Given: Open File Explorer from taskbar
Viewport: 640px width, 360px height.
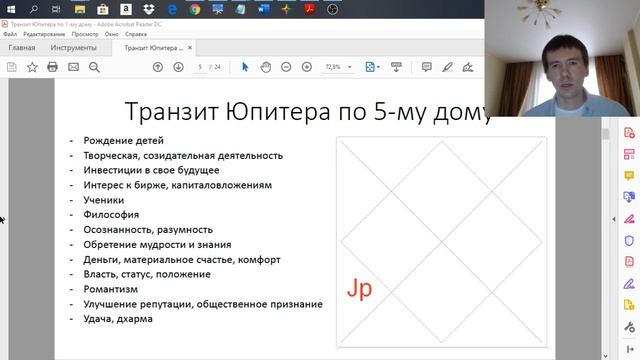Looking at the screenshot, I should click(x=80, y=9).
